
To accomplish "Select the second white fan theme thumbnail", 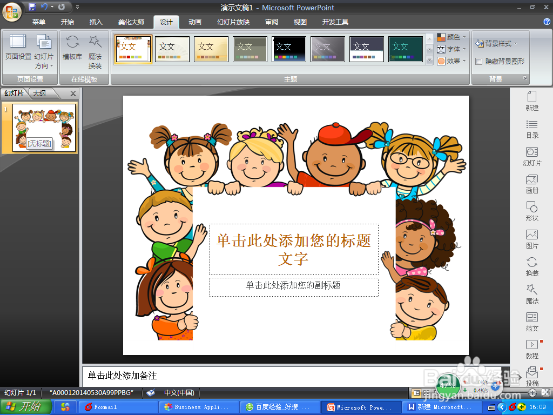I will pos(172,49).
